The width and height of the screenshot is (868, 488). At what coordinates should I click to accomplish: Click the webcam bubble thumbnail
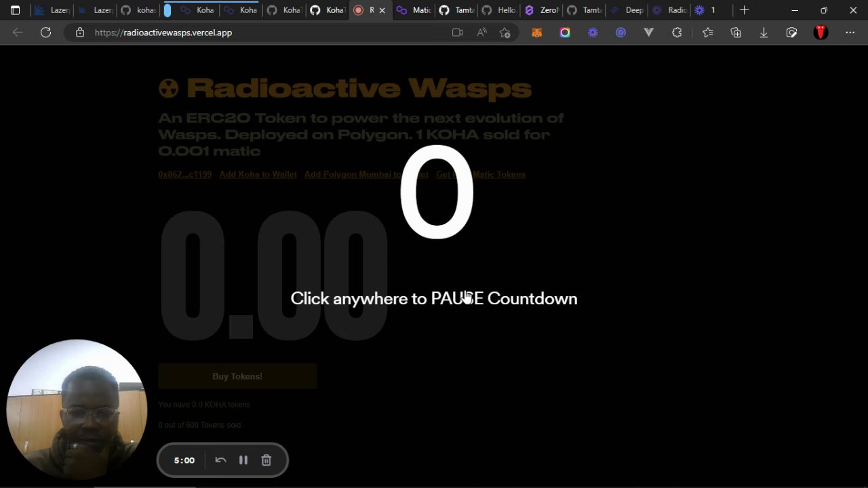pos(77,410)
